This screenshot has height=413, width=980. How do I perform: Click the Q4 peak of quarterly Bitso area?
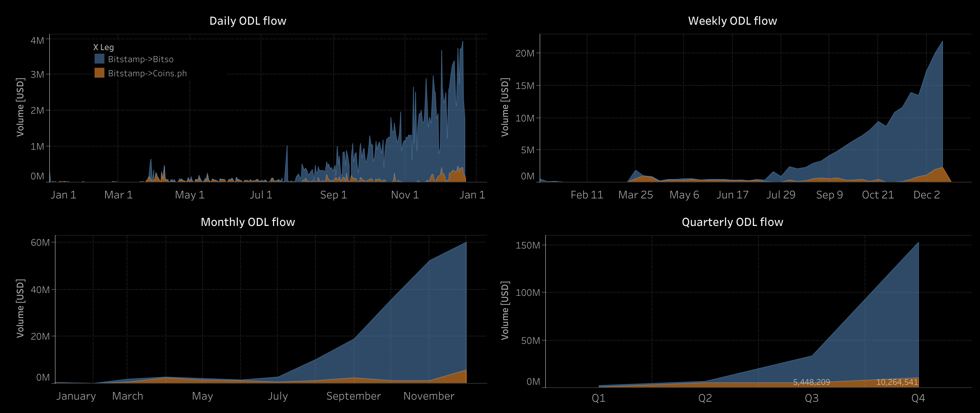point(918,243)
